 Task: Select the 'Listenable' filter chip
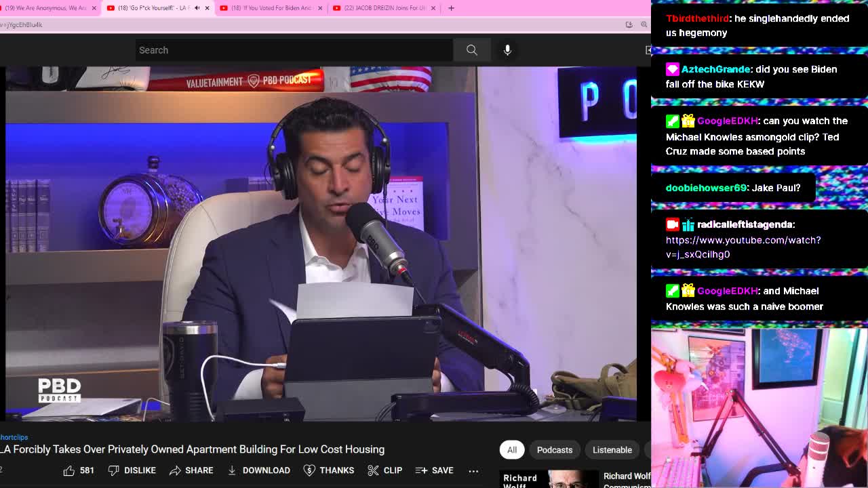click(612, 450)
